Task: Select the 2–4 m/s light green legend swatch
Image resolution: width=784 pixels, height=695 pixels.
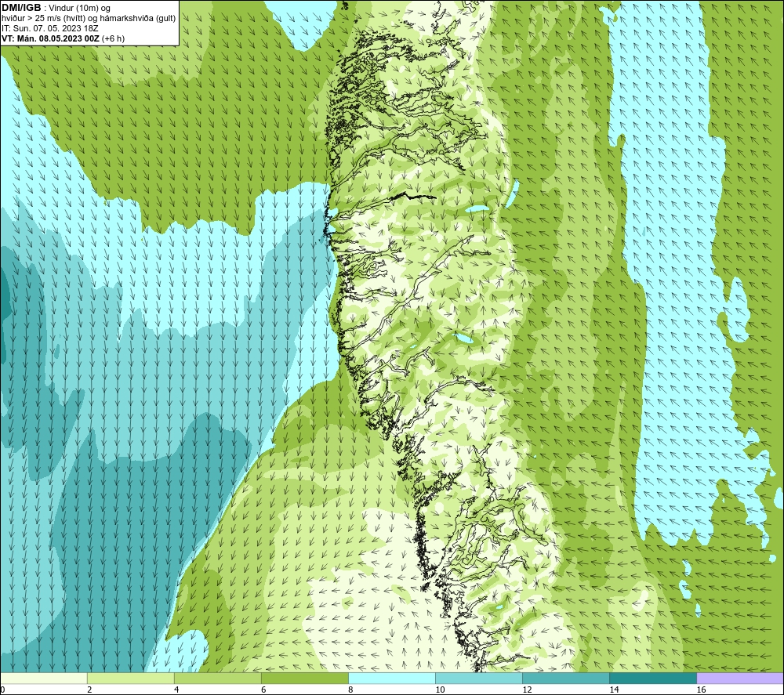Action: [130, 678]
